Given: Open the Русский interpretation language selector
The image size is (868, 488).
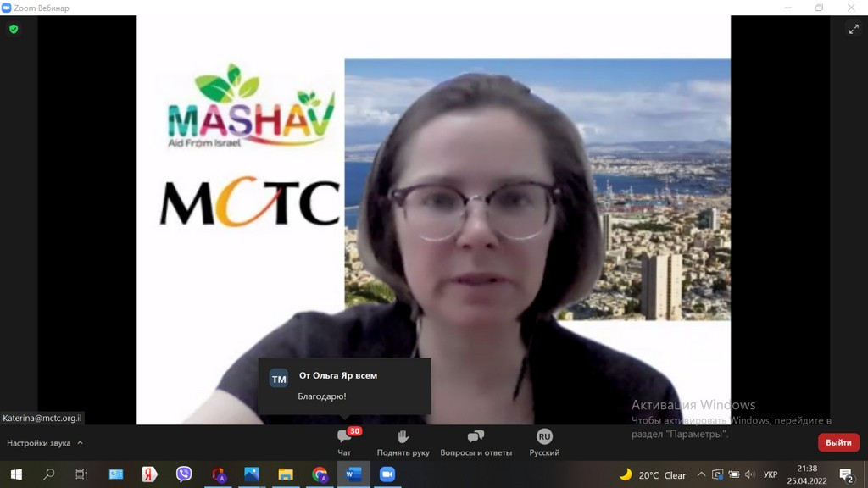Looking at the screenshot, I should point(544,442).
